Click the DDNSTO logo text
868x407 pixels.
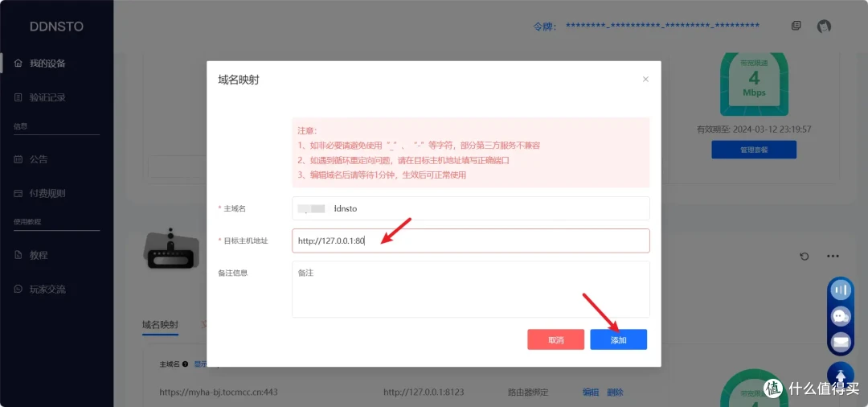coord(56,26)
